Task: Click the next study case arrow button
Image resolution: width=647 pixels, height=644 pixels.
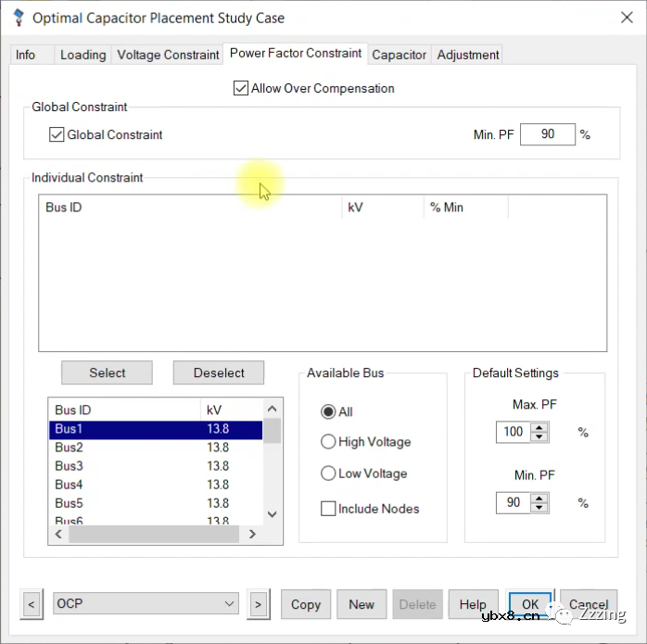Action: (x=258, y=604)
